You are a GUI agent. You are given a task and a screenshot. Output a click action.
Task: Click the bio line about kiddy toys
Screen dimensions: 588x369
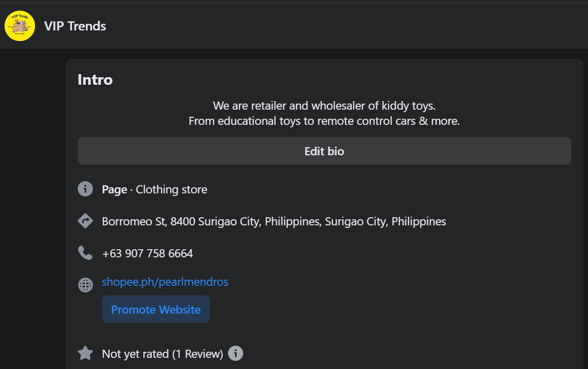coord(324,106)
